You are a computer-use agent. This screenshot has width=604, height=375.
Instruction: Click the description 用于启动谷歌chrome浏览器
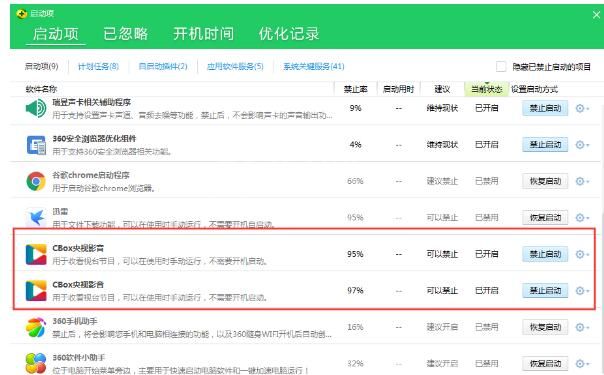(x=104, y=188)
